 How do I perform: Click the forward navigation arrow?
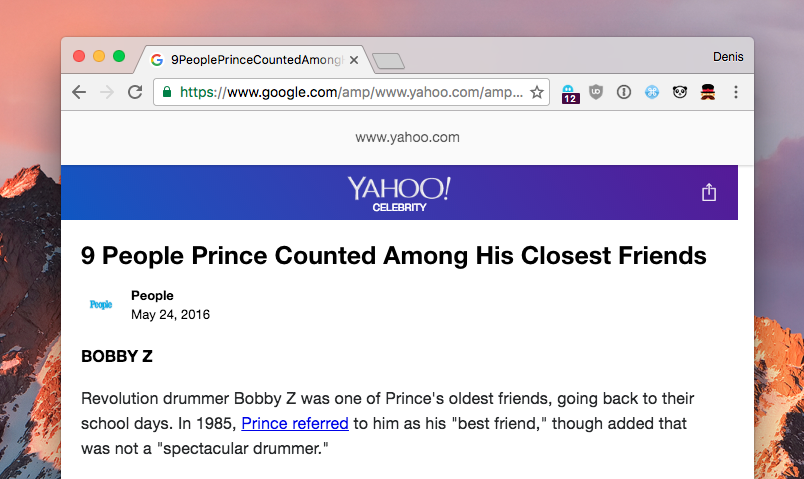(x=107, y=92)
